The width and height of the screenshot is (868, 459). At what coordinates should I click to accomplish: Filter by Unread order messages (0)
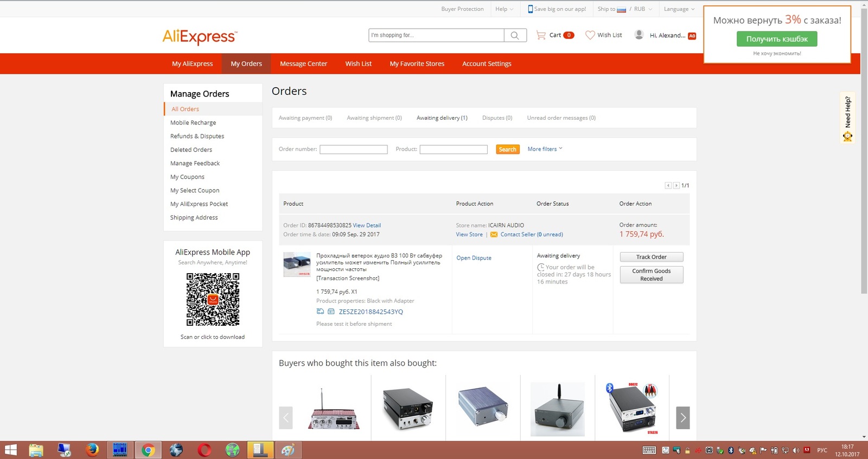561,118
